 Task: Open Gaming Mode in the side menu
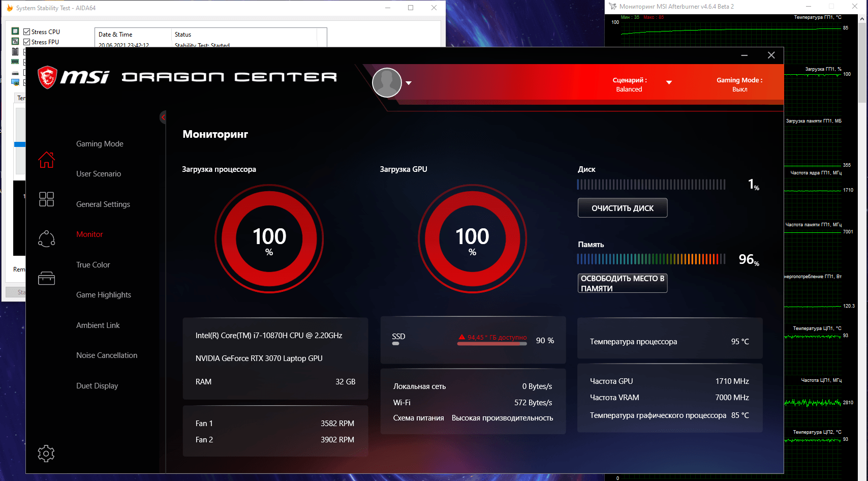click(x=100, y=144)
